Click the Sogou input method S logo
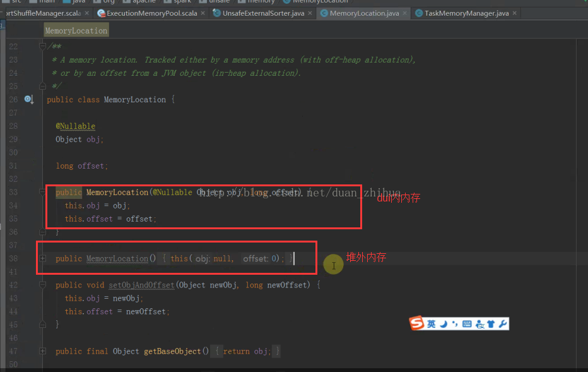The image size is (588, 372). [x=416, y=323]
